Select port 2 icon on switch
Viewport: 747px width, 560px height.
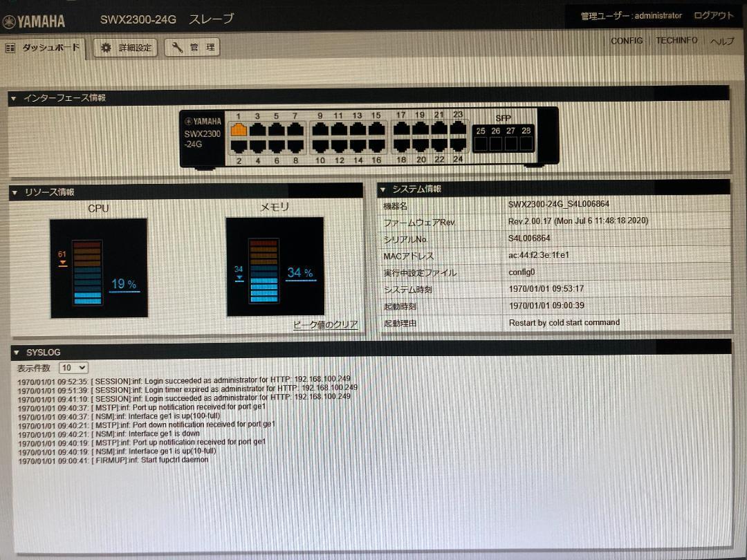[239, 146]
